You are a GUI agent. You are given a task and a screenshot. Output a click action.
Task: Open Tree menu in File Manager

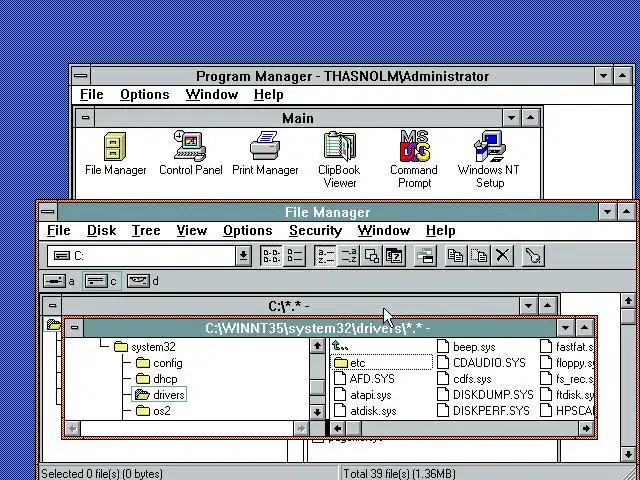click(146, 231)
